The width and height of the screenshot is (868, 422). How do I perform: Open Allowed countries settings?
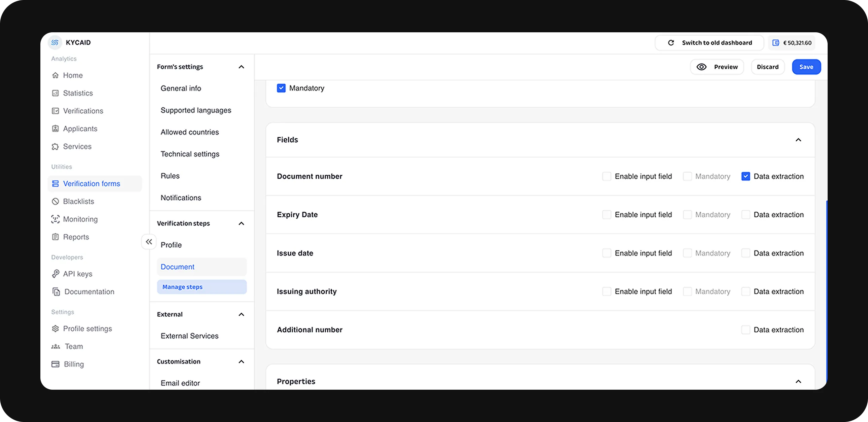point(189,132)
